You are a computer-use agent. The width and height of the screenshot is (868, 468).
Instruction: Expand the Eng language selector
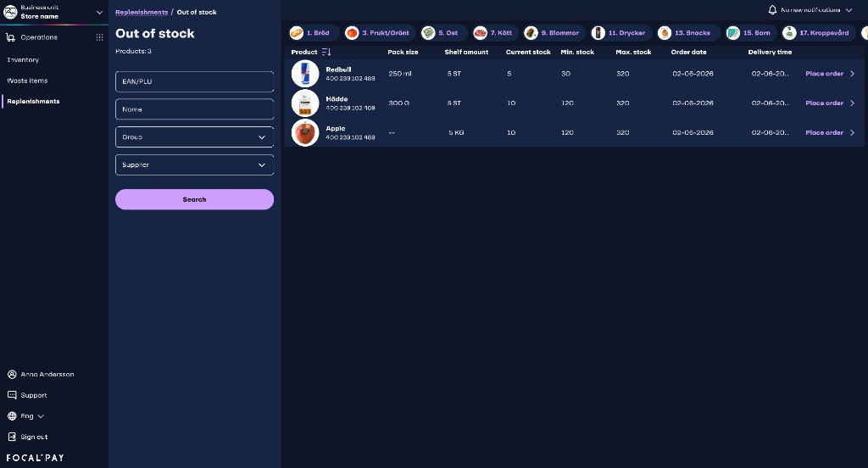33,416
